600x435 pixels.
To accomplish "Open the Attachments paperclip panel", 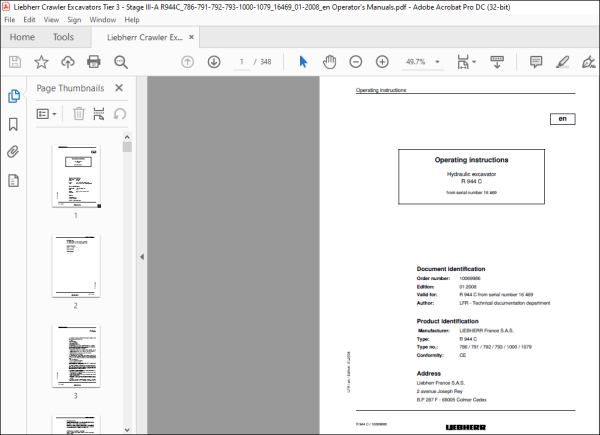I will 13,152.
